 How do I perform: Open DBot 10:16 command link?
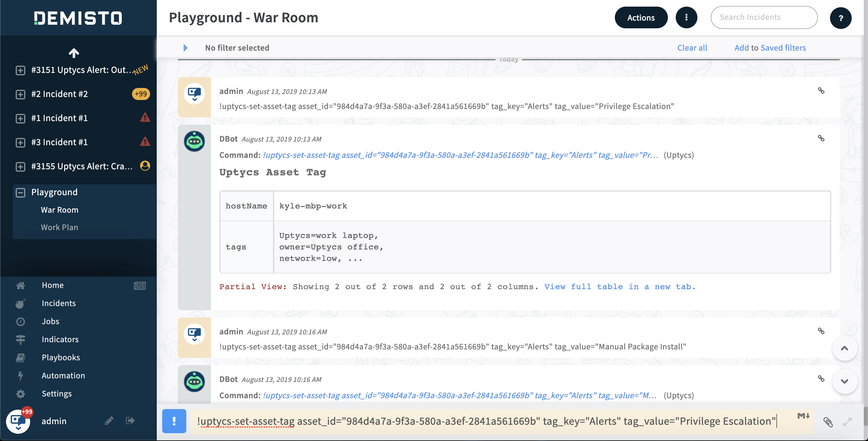pyautogui.click(x=460, y=395)
